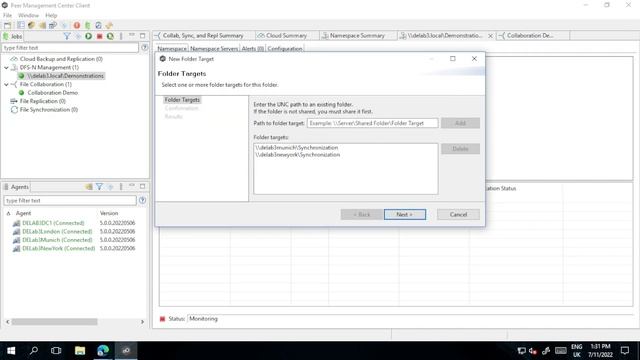Viewport: 640px width, 360px height.
Task: Launch File Explorer from taskbar
Action: click(80, 351)
